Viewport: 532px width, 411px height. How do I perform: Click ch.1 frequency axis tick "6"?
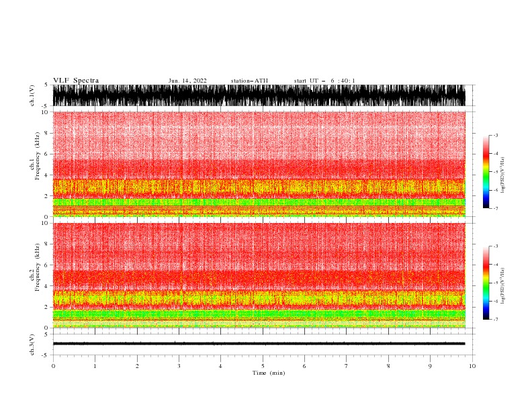tap(46, 154)
